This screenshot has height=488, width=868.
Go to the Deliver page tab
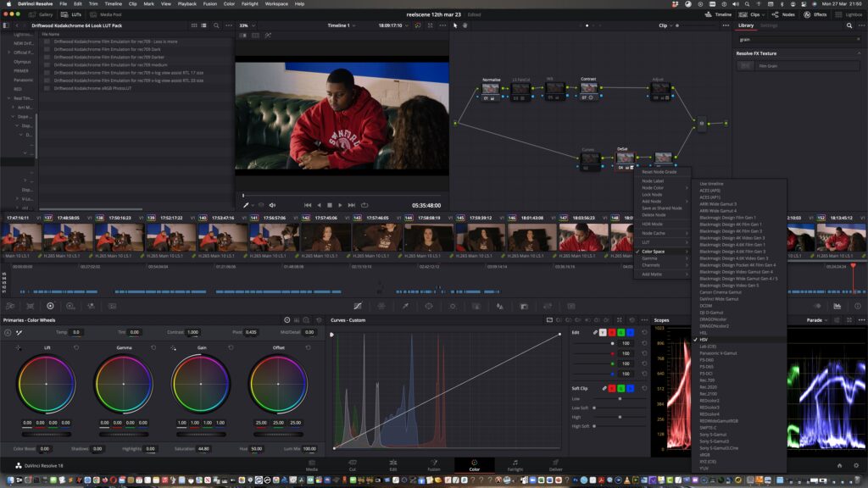[x=555, y=465]
